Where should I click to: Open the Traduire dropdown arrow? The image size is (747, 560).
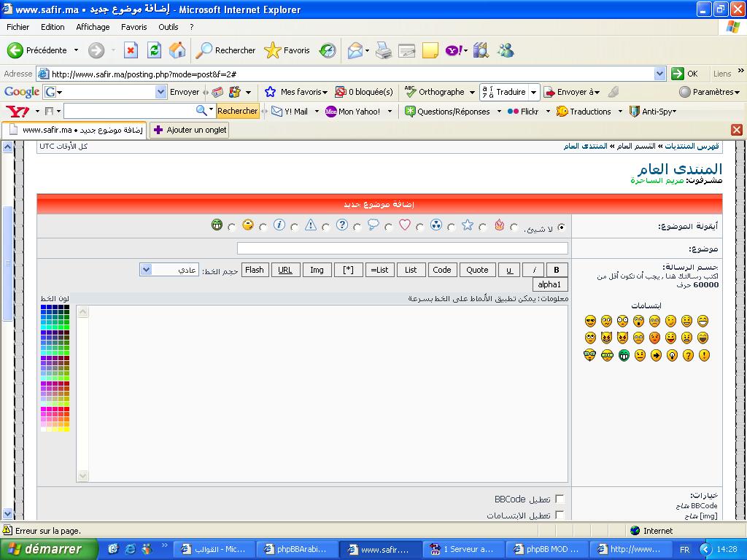(534, 92)
